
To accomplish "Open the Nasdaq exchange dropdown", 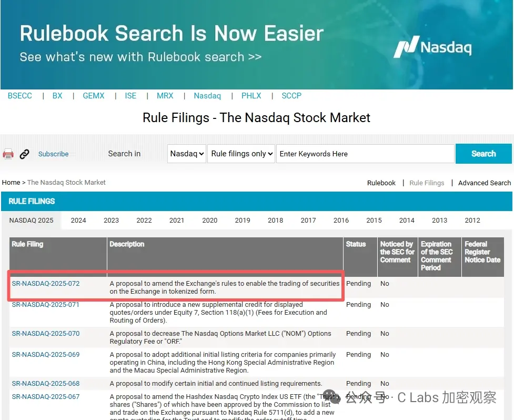I will coord(187,154).
